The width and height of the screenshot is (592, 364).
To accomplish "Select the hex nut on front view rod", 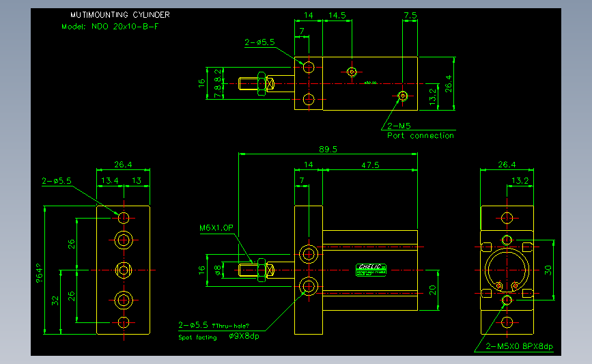I will (x=262, y=270).
